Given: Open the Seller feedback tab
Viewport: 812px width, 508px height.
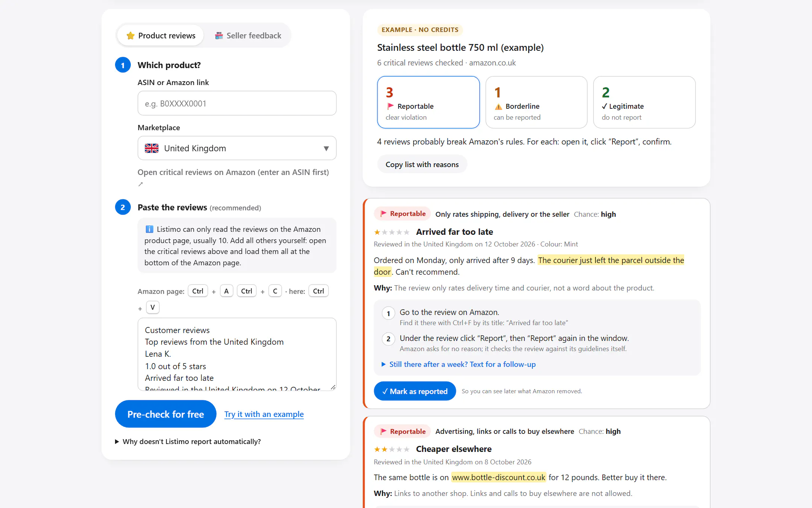Looking at the screenshot, I should click(248, 35).
